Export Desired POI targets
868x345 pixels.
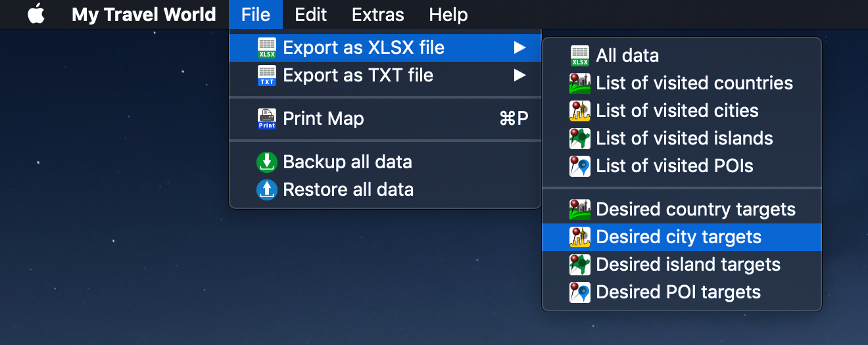point(682,292)
